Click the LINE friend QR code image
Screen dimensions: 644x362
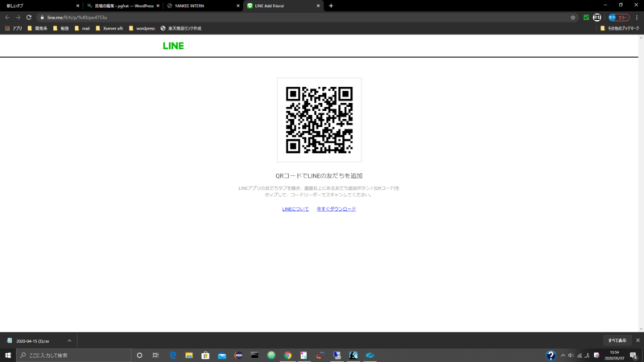[319, 120]
